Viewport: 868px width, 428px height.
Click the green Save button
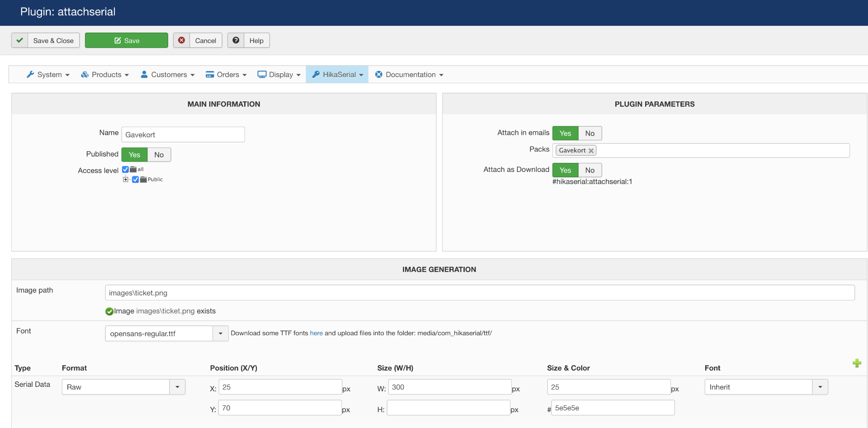pos(127,40)
